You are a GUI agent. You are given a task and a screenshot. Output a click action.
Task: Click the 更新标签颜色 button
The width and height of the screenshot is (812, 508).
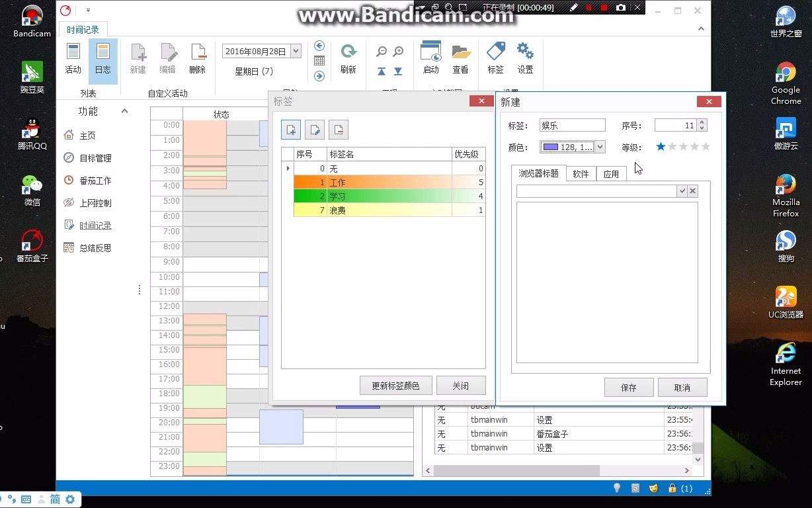(x=395, y=386)
